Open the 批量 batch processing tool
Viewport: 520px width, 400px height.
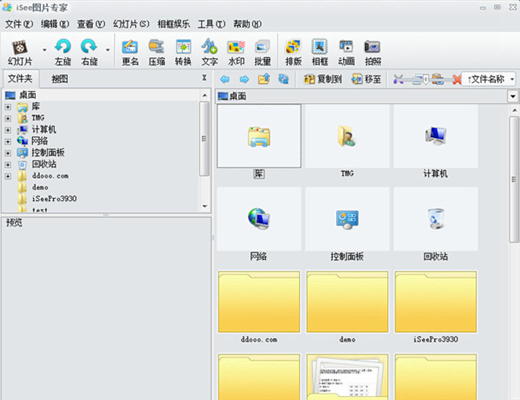pos(262,53)
